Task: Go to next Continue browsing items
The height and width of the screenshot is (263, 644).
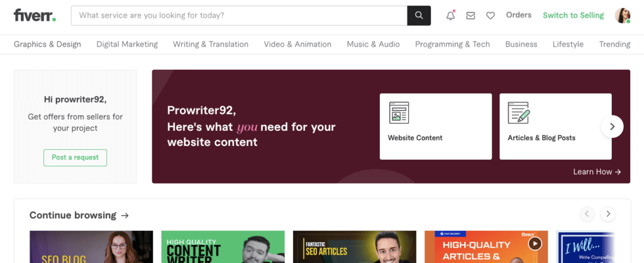Action: click(x=608, y=214)
